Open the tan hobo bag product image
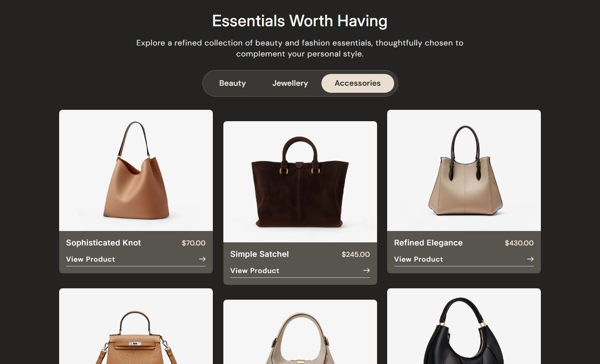600x364 pixels. (136, 170)
